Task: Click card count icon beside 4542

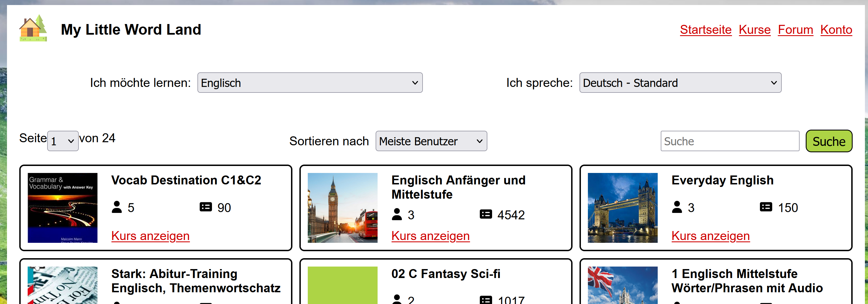Action: click(486, 214)
